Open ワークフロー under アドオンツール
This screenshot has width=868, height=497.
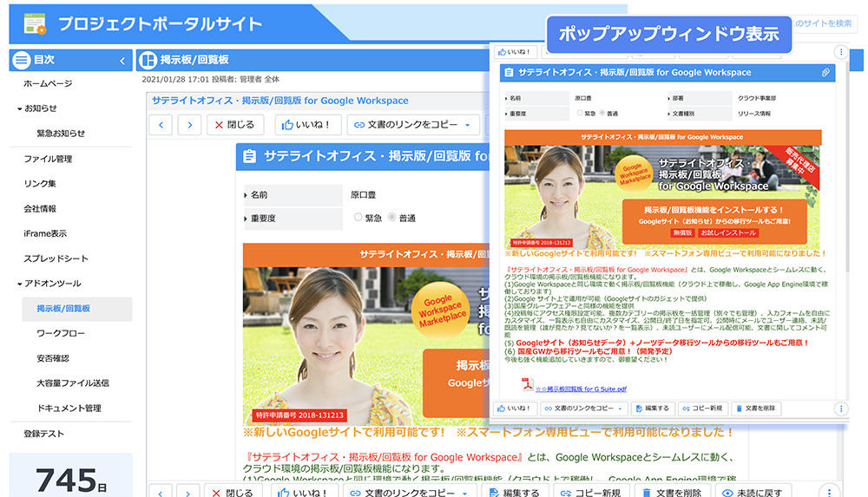[61, 333]
